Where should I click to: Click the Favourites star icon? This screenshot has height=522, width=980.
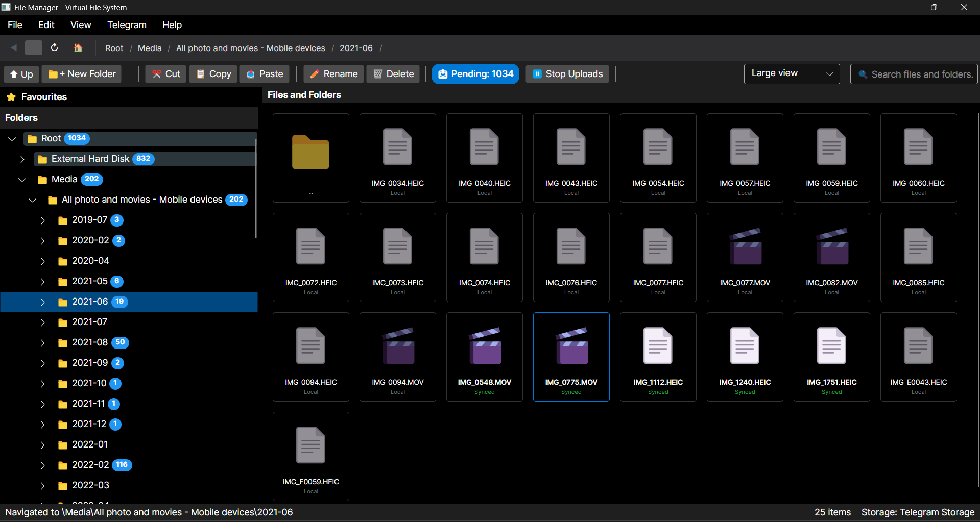coord(11,96)
